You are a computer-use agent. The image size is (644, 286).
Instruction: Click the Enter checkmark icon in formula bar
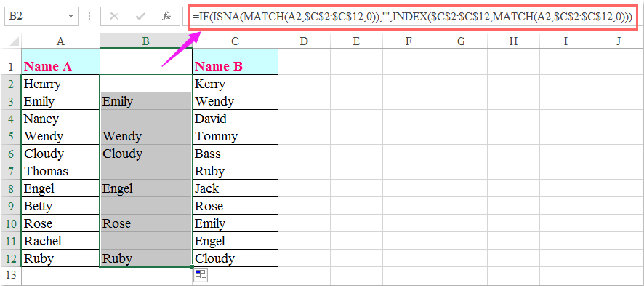click(140, 17)
